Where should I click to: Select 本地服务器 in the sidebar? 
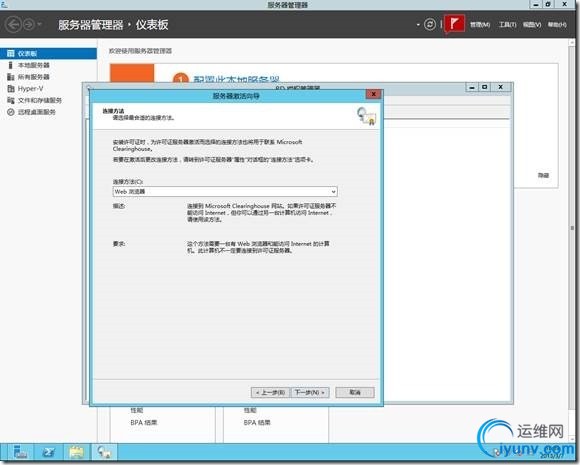(34, 65)
